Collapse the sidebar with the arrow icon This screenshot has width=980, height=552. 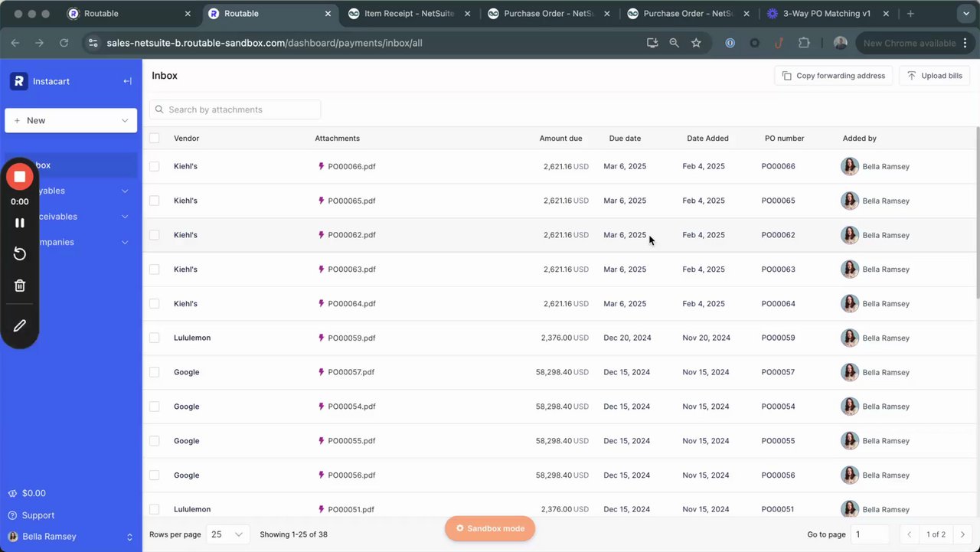(127, 81)
